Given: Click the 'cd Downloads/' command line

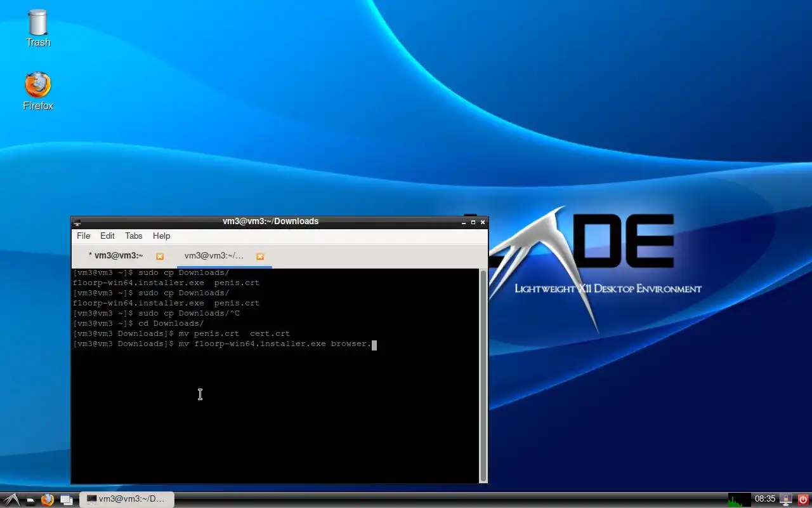Looking at the screenshot, I should [x=138, y=324].
